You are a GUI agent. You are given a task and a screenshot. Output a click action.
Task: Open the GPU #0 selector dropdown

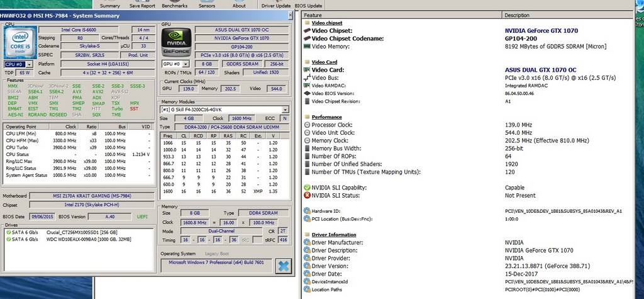(186, 64)
